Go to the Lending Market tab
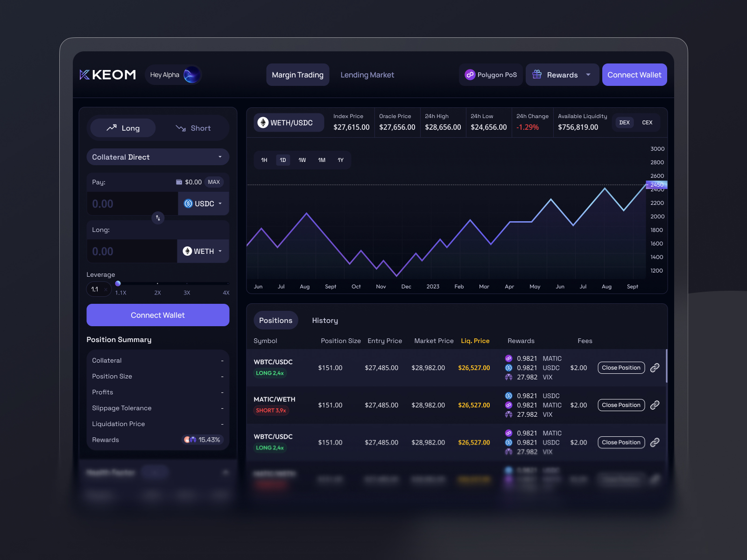 pyautogui.click(x=367, y=75)
